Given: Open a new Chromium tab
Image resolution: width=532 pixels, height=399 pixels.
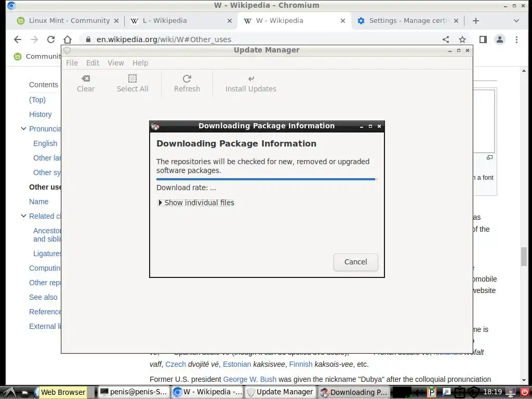Looking at the screenshot, I should [476, 21].
